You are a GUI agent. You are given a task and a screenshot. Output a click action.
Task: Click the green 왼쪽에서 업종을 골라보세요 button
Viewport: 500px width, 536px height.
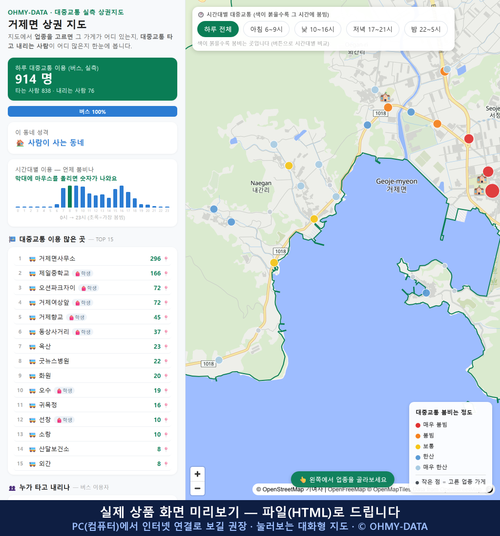(342, 480)
